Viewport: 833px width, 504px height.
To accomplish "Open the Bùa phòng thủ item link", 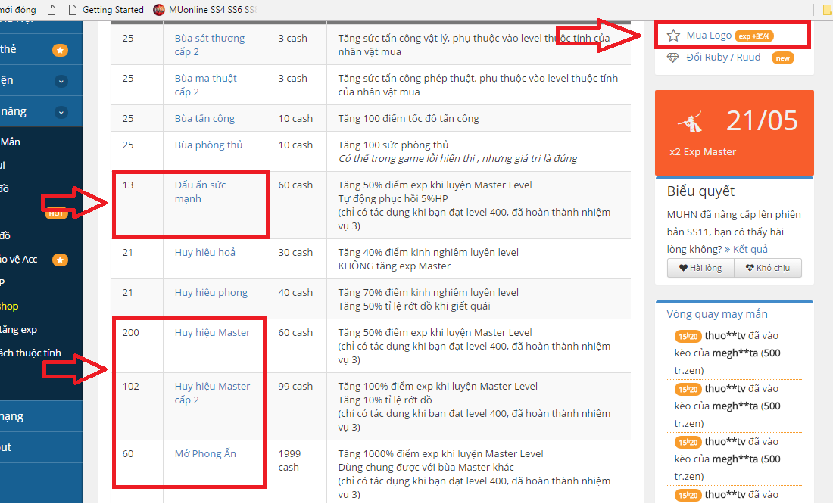I will tap(208, 145).
